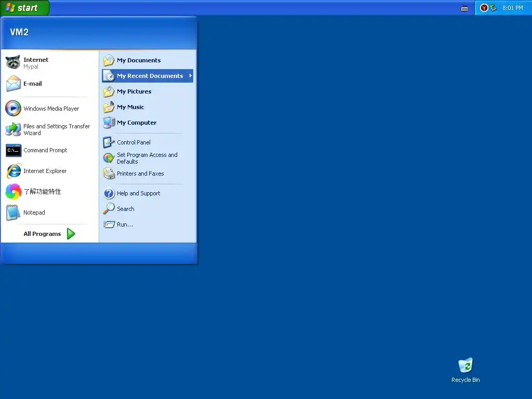Click the Start button
Screen dimensions: 532x399
point(25,7)
